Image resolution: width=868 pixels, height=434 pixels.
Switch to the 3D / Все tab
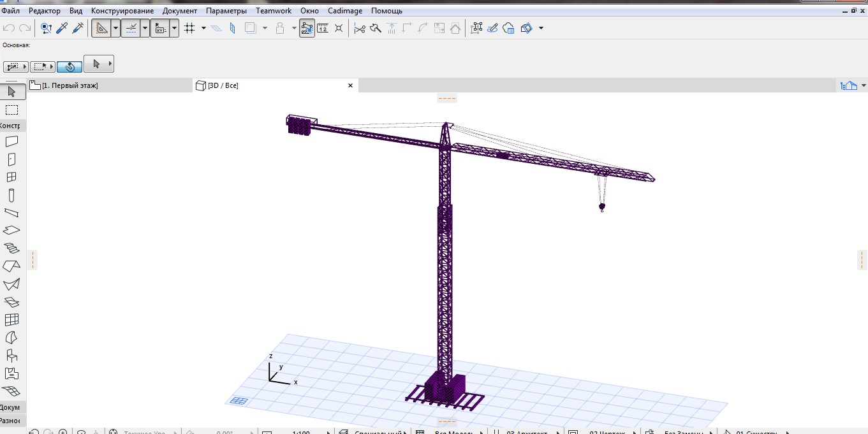[x=276, y=85]
